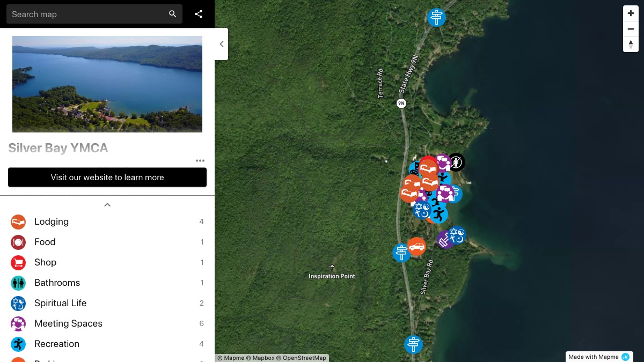Select the Shop cart category icon
The width and height of the screenshot is (644, 362).
(18, 262)
